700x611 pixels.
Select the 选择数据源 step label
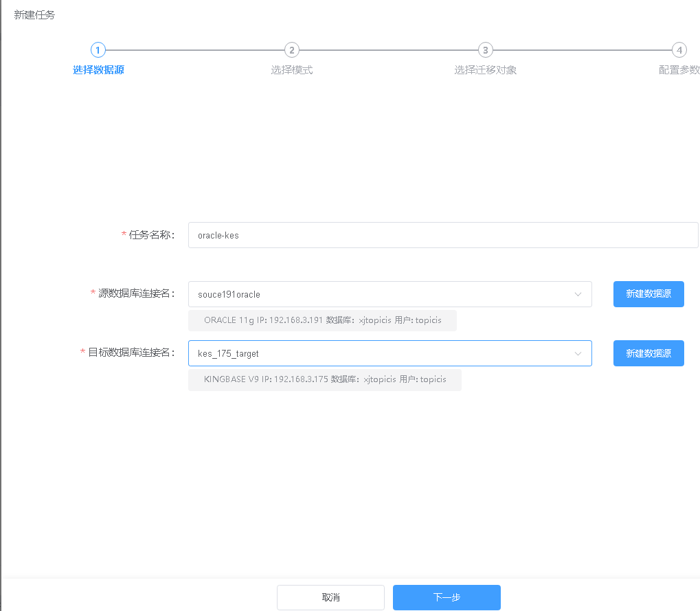pyautogui.click(x=98, y=70)
